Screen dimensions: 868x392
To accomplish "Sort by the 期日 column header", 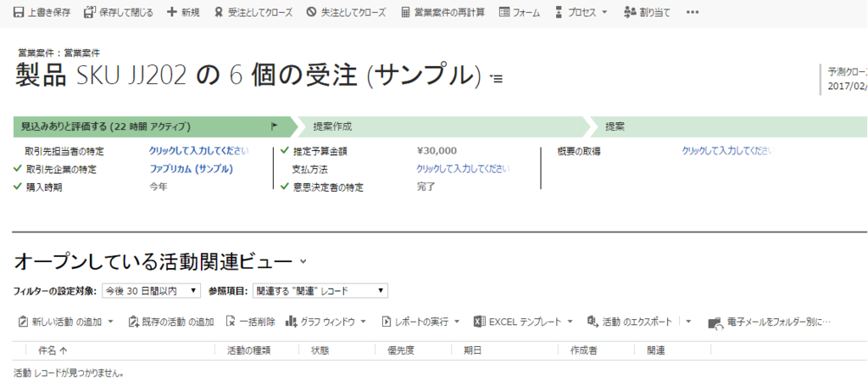I will click(473, 351).
